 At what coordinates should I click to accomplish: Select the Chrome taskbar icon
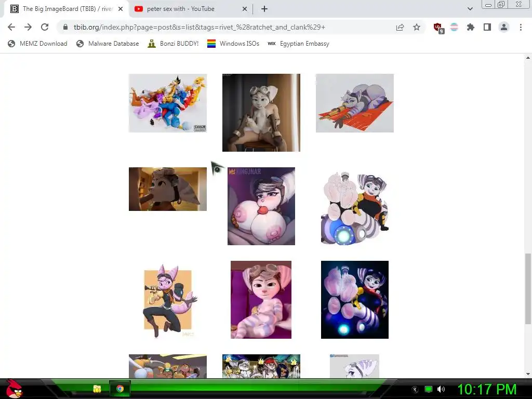(x=120, y=389)
